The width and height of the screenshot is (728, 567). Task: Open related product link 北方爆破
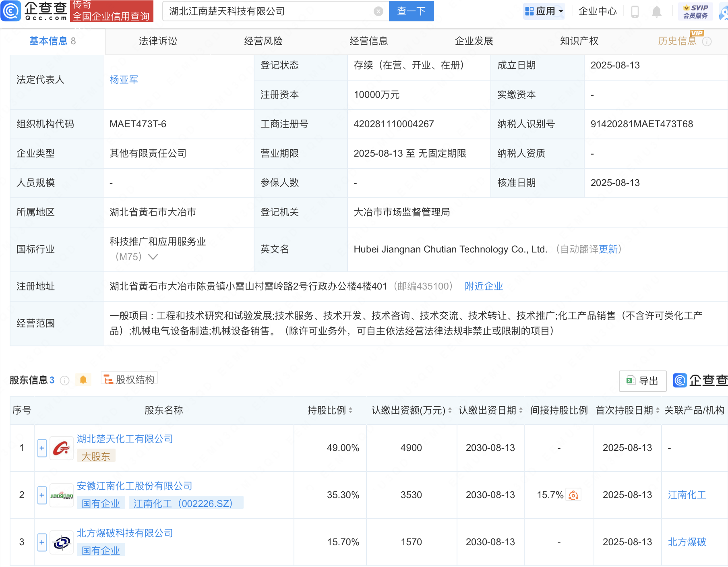tap(687, 542)
